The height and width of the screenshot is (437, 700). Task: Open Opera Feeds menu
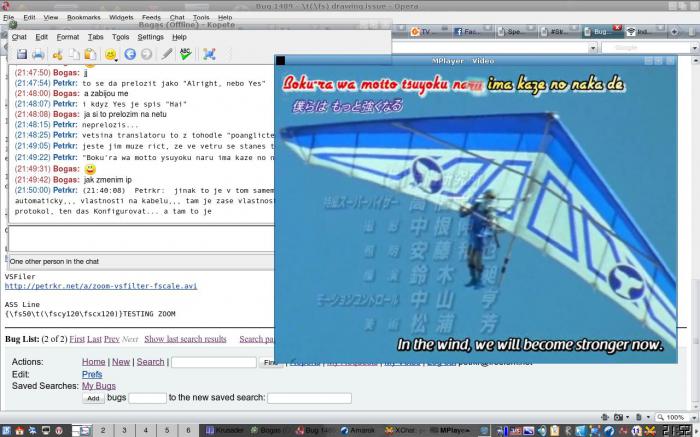(151, 17)
